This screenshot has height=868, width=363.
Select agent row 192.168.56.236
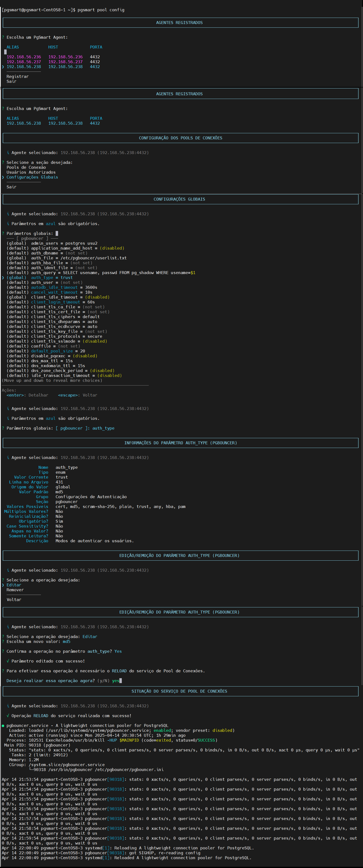tap(53, 57)
